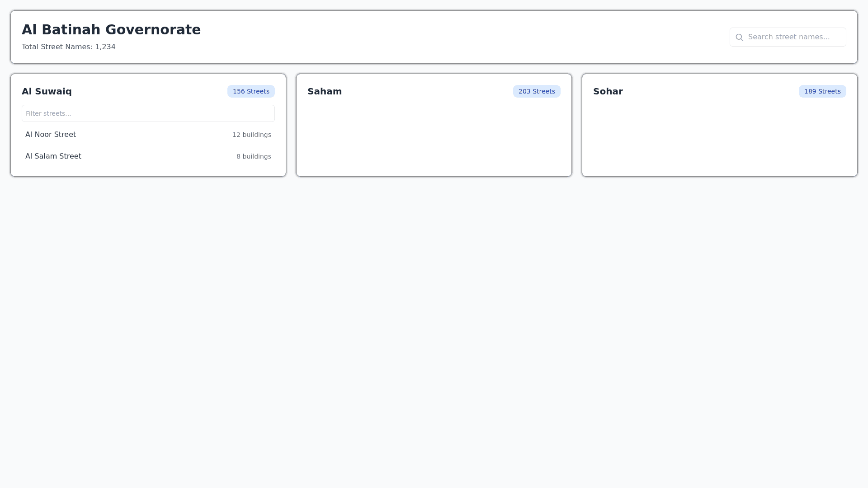Select Al Noor Street entry
Viewport: 868px width, 488px height.
click(x=51, y=135)
